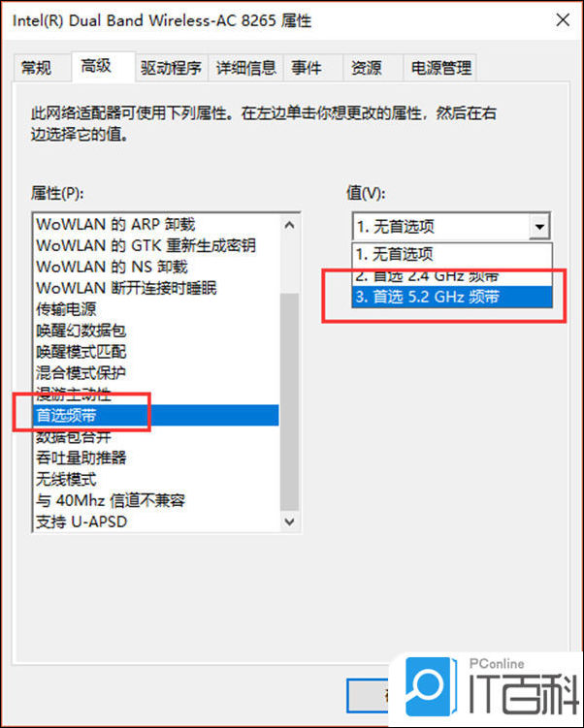Close the Wireless-AC 8265 properties dialog

click(563, 20)
